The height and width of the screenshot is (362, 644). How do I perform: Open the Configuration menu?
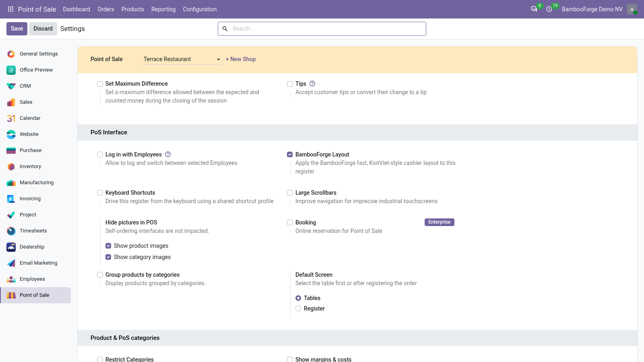[x=200, y=9]
